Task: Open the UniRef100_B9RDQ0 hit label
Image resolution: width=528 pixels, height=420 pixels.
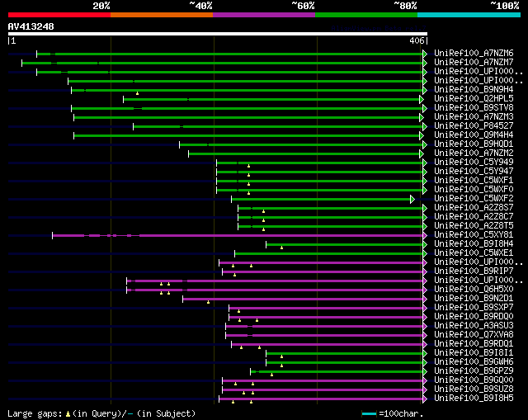Action: click(474, 317)
